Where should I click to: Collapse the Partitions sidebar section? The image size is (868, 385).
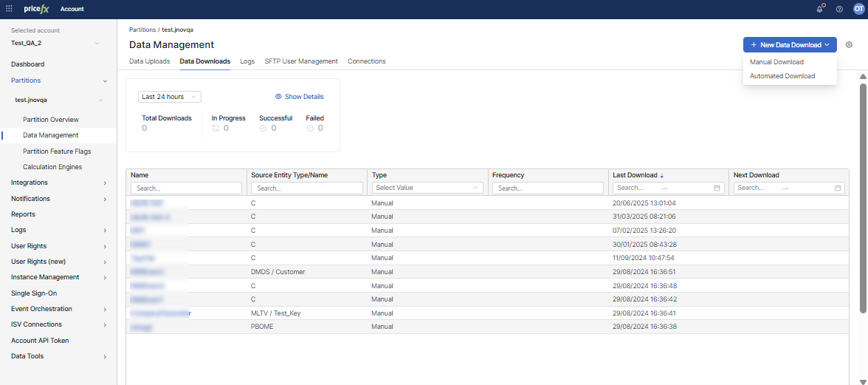(x=104, y=81)
